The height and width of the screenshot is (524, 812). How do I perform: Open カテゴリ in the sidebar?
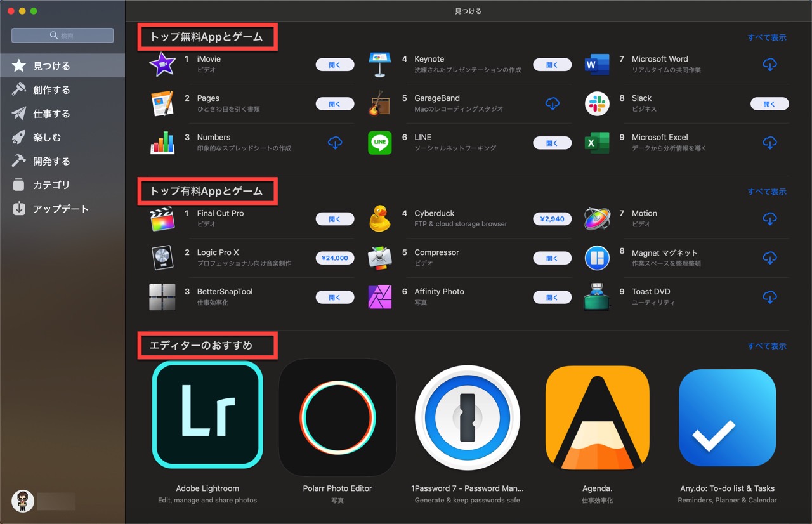point(62,185)
